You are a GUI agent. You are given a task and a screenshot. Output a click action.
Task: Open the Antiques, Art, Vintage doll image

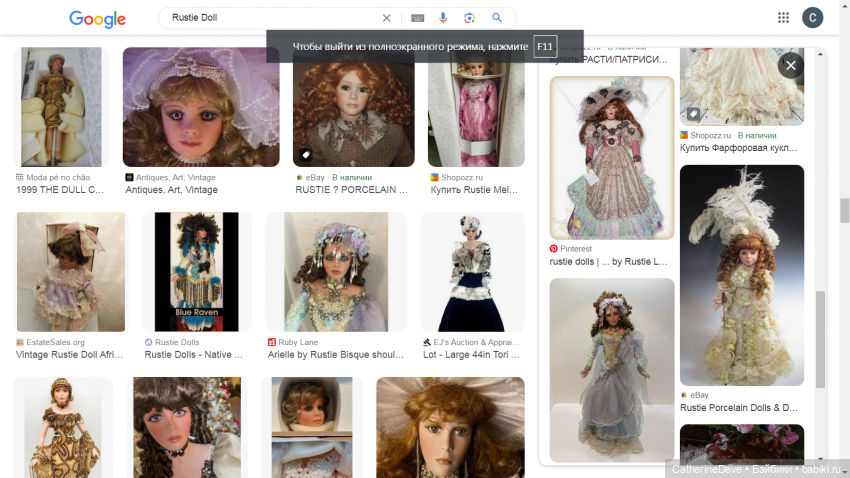click(187, 107)
